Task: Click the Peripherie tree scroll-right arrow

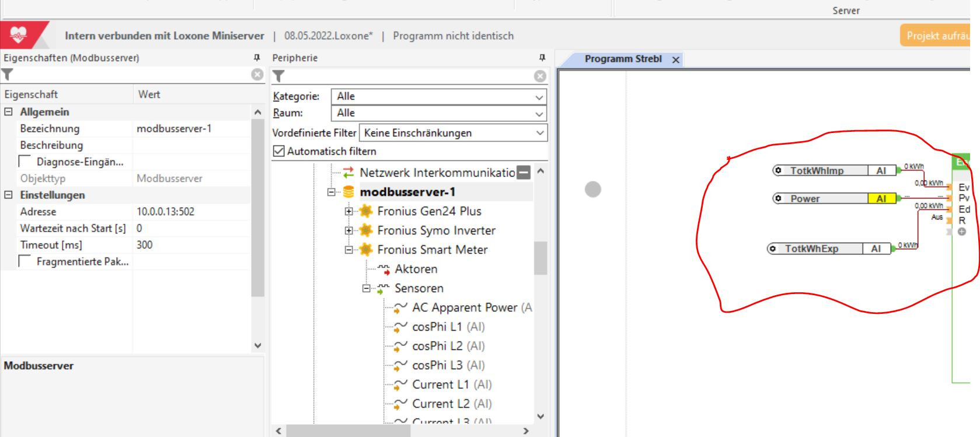Action: tap(526, 431)
